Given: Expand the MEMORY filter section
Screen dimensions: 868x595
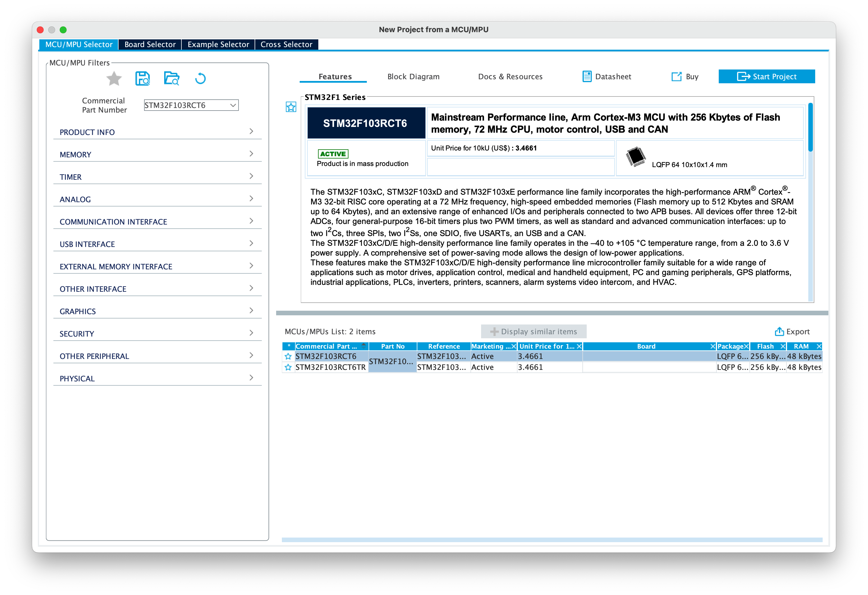Looking at the screenshot, I should [x=157, y=154].
